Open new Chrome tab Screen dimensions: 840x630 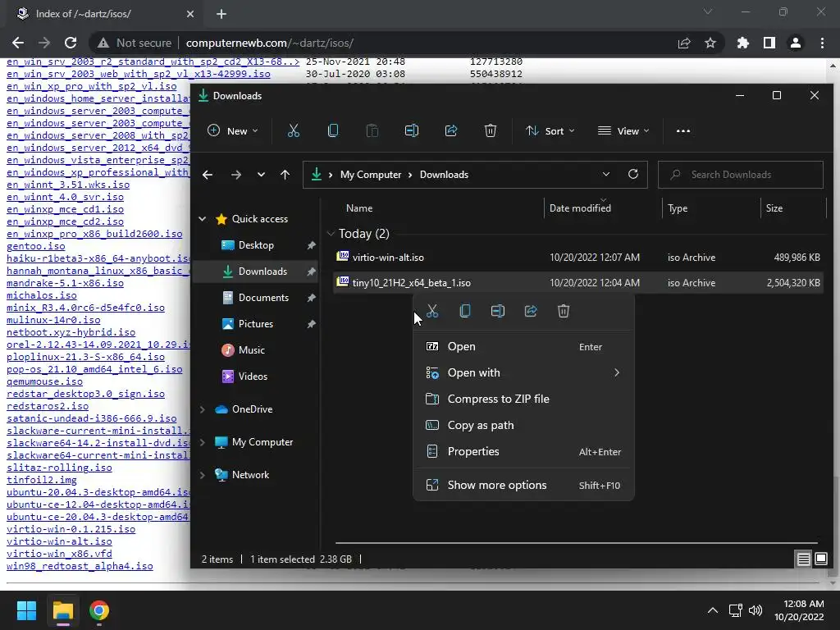[221, 14]
